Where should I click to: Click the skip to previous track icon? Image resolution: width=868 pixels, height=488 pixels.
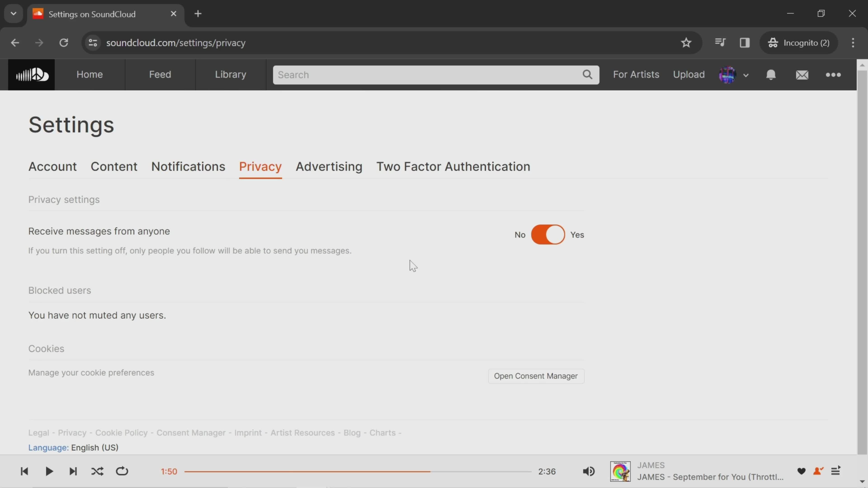pos(24,471)
